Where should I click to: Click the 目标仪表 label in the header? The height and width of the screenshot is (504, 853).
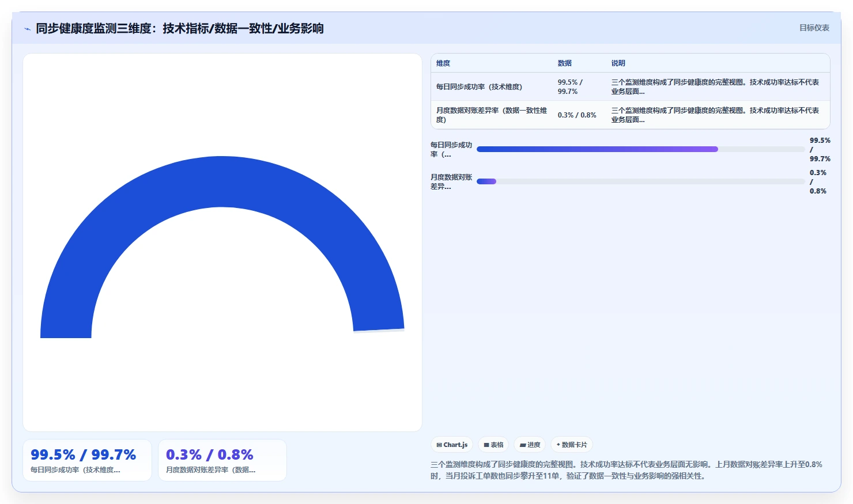tap(814, 28)
